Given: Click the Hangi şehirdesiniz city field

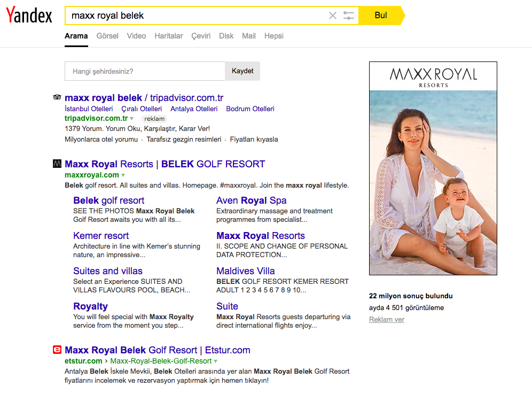Looking at the screenshot, I should (145, 71).
